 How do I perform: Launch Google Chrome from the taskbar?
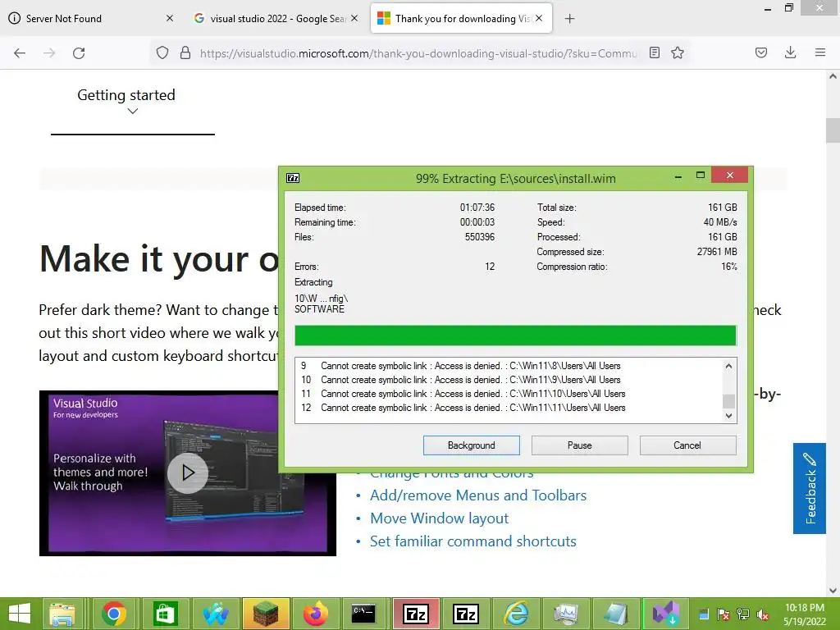(113, 614)
